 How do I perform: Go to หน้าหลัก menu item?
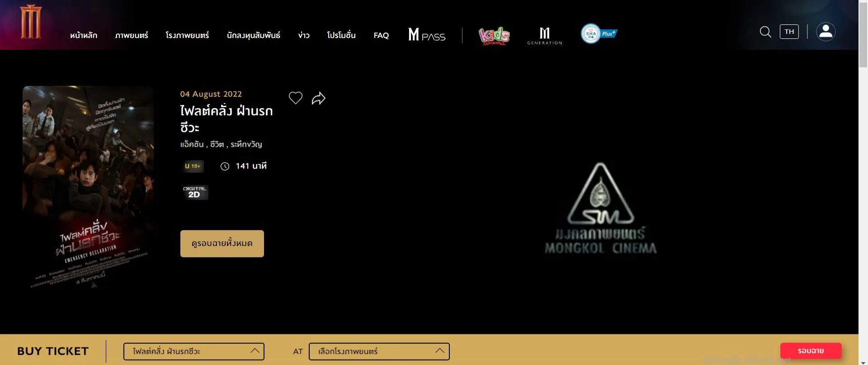[84, 35]
